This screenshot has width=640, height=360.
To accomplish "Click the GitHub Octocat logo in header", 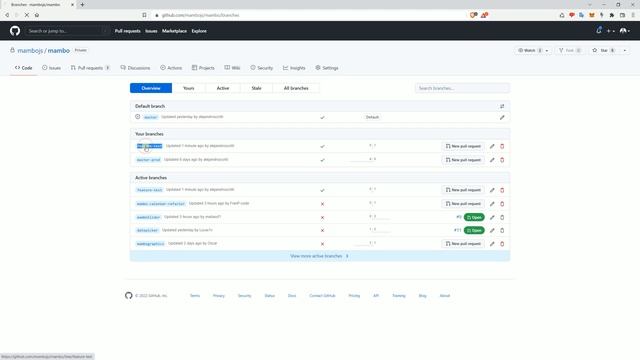I will coord(15,31).
